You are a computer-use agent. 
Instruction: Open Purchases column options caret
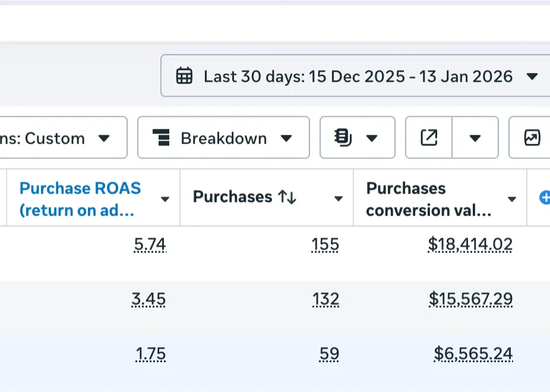coord(339,199)
